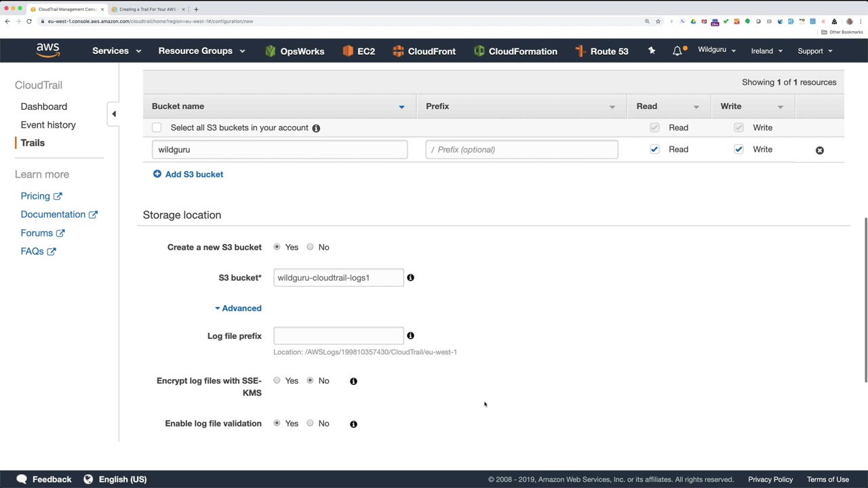
Task: Sort by the Bucket name column arrow
Action: (401, 106)
